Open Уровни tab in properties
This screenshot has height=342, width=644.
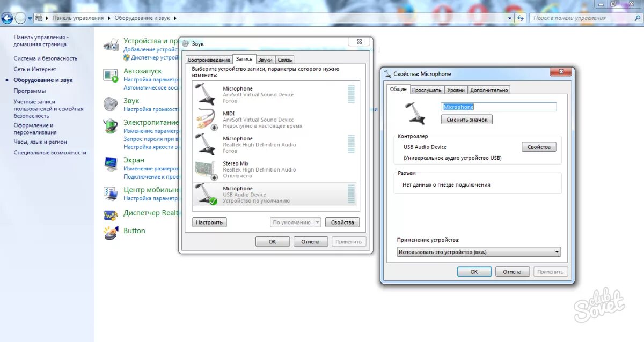point(456,90)
